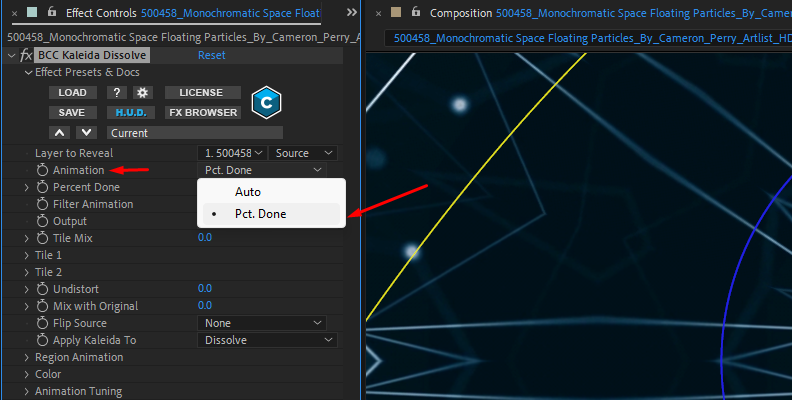This screenshot has height=400, width=792.
Task: Toggle Animation stopwatch keyframing
Action: [42, 170]
